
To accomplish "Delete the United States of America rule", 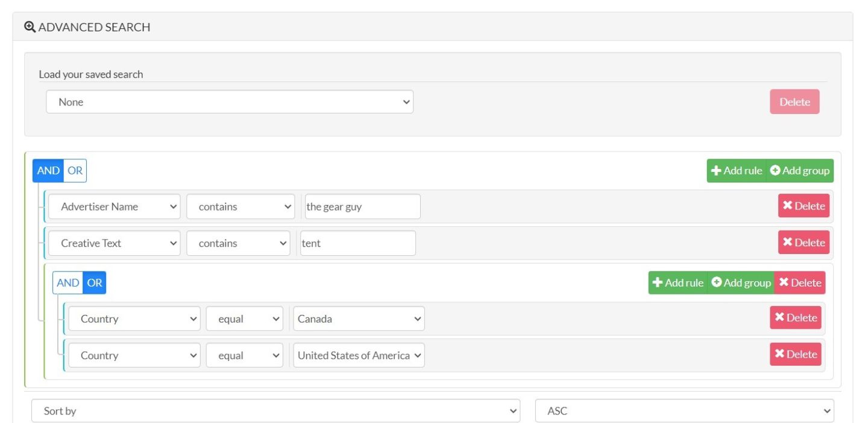I will (x=795, y=354).
